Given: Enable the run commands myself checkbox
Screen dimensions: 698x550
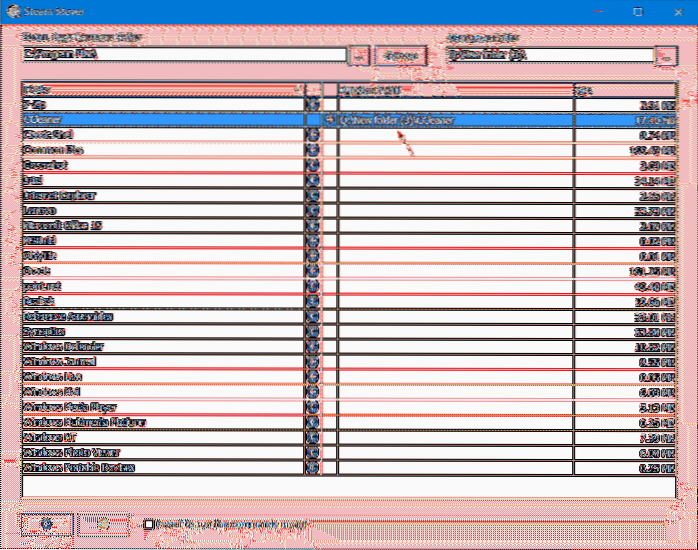Looking at the screenshot, I should point(149,524).
